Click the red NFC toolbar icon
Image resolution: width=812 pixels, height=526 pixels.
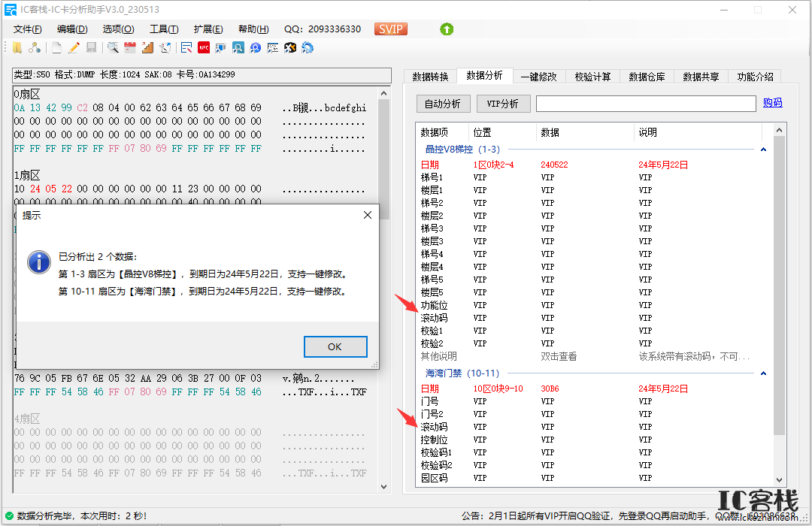(204, 47)
